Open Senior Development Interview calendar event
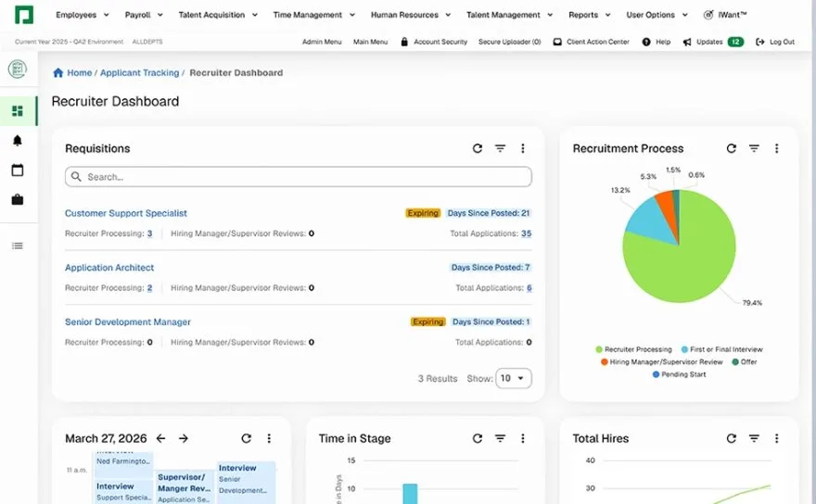 (x=246, y=481)
